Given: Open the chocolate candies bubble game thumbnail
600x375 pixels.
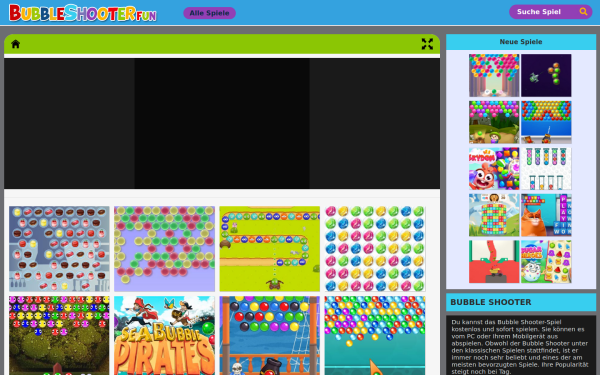Looking at the screenshot, I should 59,249.
